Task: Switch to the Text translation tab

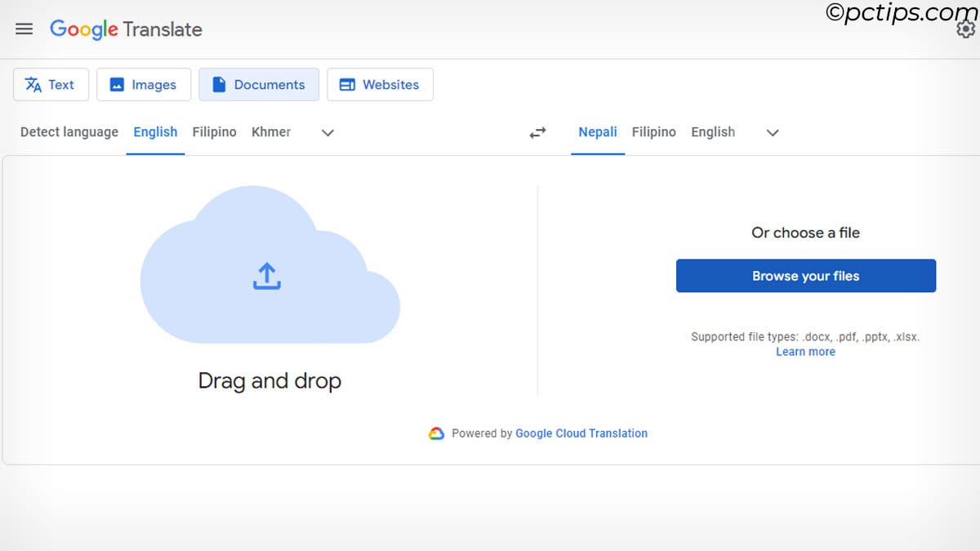Action: (x=51, y=85)
